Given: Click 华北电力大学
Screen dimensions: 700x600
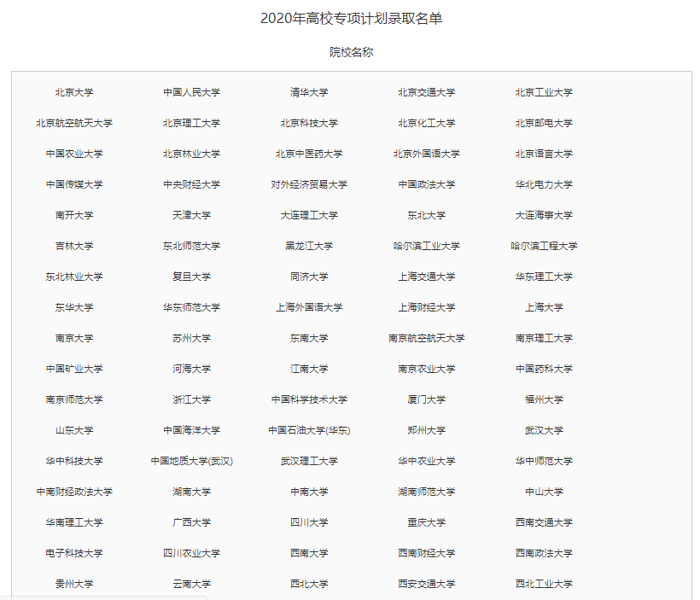Looking at the screenshot, I should pos(544,184).
